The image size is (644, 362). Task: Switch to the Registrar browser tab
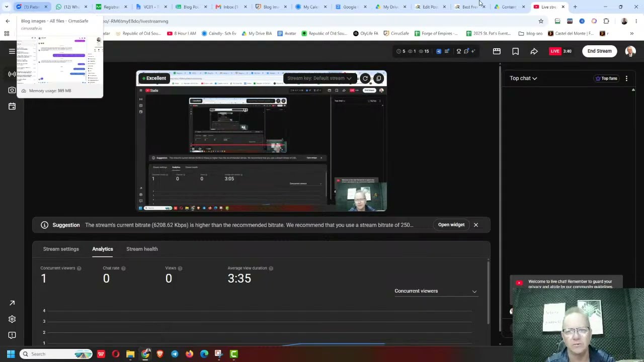tap(110, 7)
